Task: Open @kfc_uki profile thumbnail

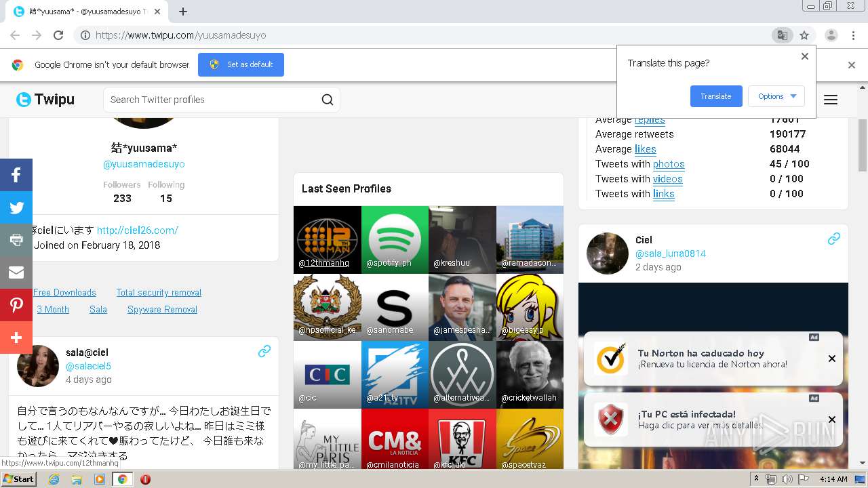Action: [x=462, y=439]
